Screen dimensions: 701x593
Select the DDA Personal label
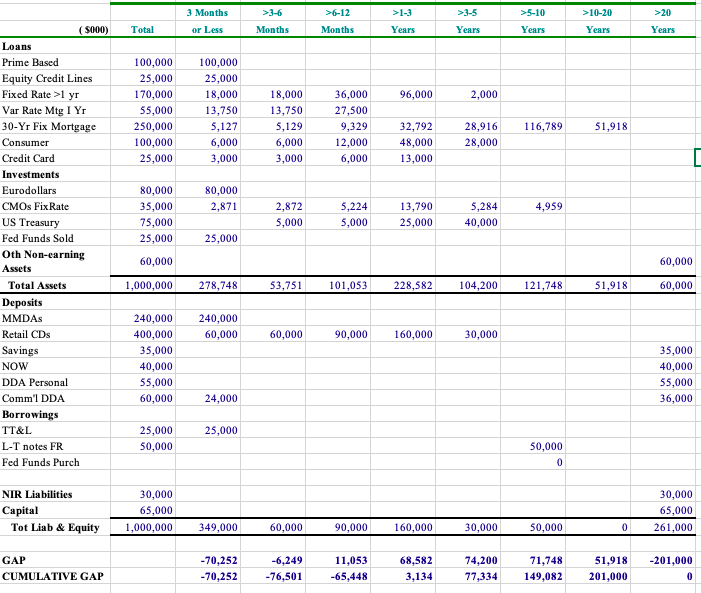click(35, 382)
